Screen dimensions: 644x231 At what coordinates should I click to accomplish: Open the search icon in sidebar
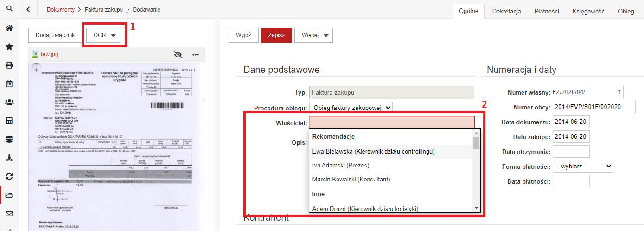(9, 9)
